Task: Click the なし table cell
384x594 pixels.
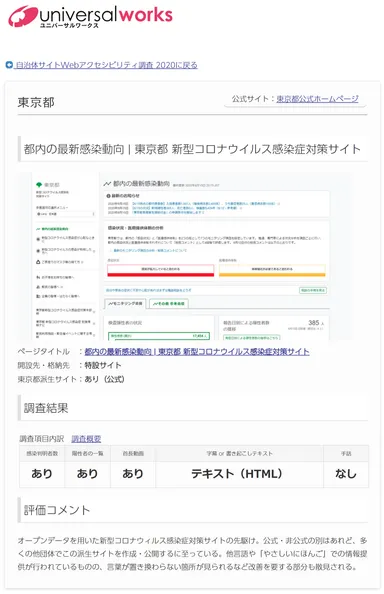Action: tap(346, 474)
